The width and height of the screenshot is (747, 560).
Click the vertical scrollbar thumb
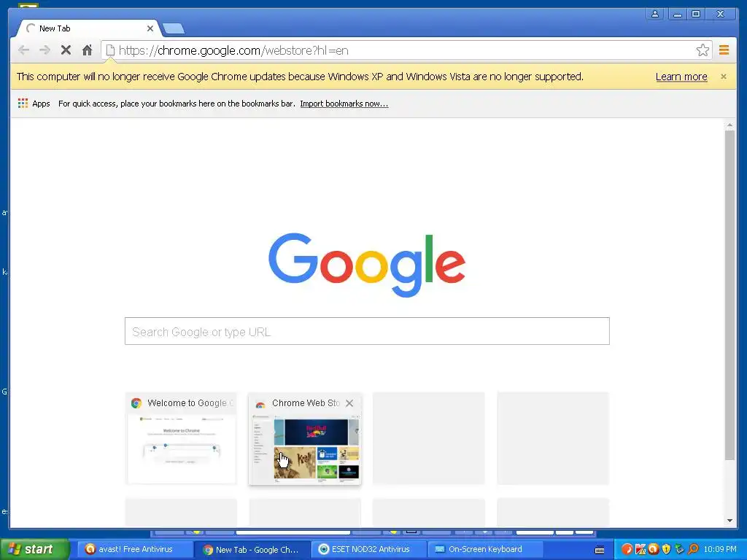coord(729,295)
